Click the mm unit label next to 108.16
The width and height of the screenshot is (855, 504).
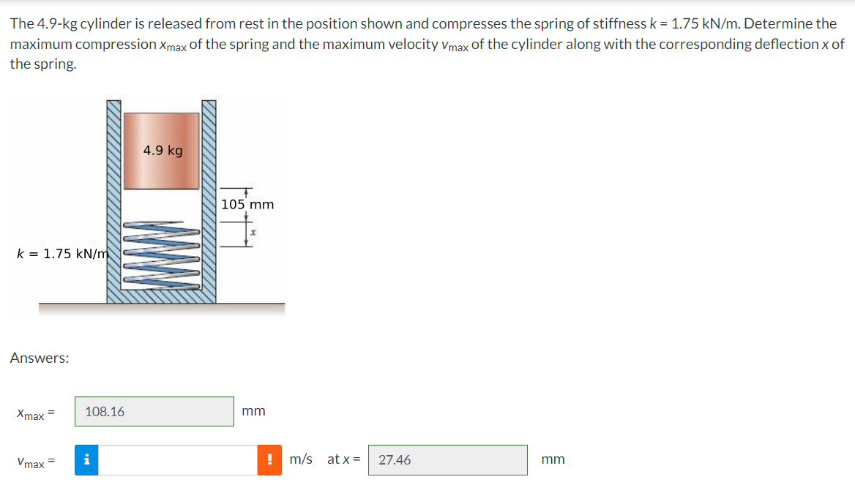pos(251,411)
